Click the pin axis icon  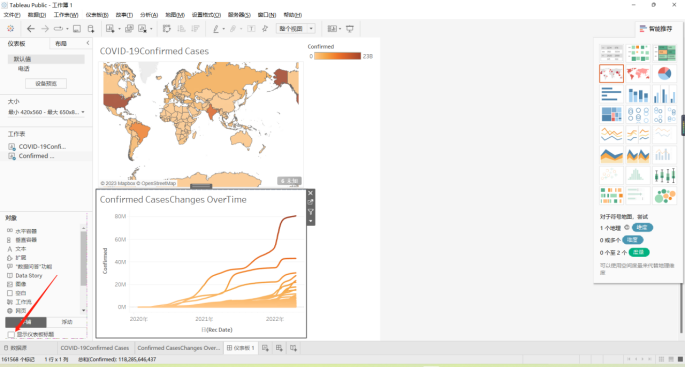point(265,28)
